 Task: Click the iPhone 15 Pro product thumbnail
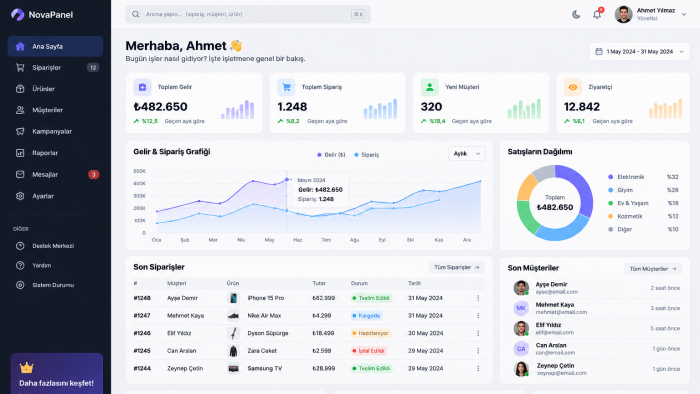coord(233,298)
